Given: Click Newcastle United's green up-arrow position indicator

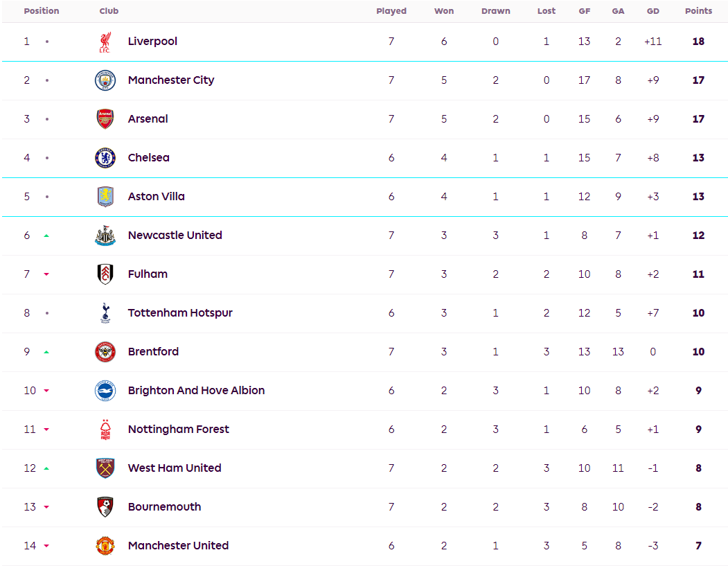Looking at the screenshot, I should tap(46, 236).
